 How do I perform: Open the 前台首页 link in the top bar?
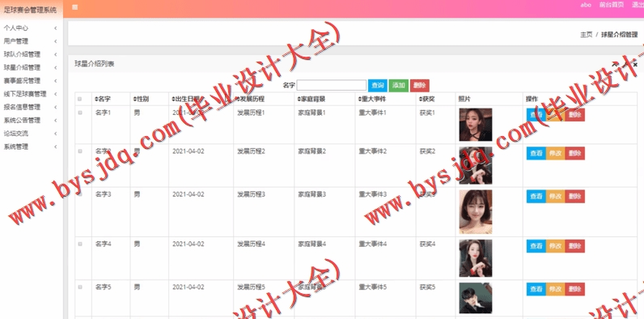611,5
